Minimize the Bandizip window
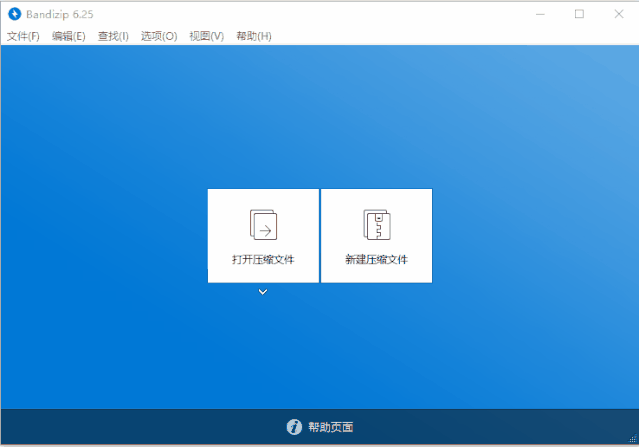This screenshot has width=639, height=447. (540, 14)
